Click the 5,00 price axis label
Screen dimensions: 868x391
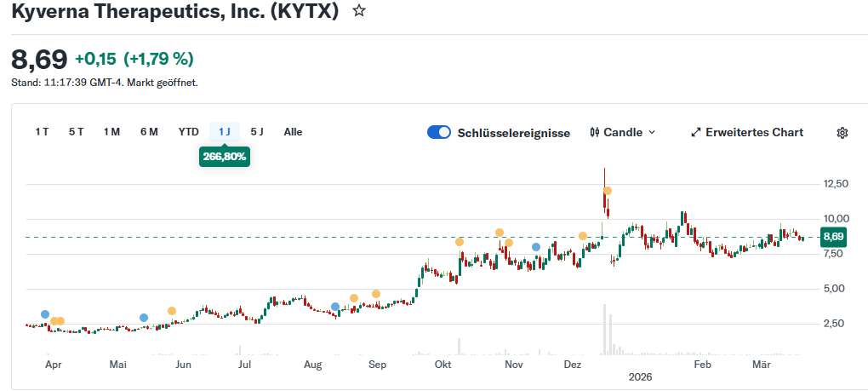[832, 289]
